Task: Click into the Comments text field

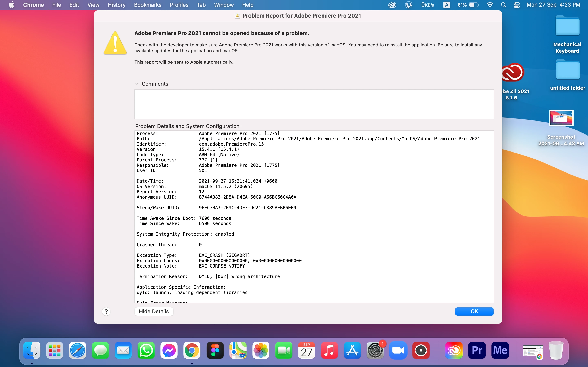Action: [x=314, y=104]
